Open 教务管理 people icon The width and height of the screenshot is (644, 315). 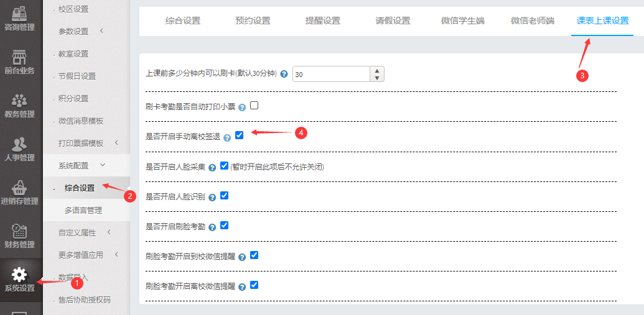[x=19, y=100]
